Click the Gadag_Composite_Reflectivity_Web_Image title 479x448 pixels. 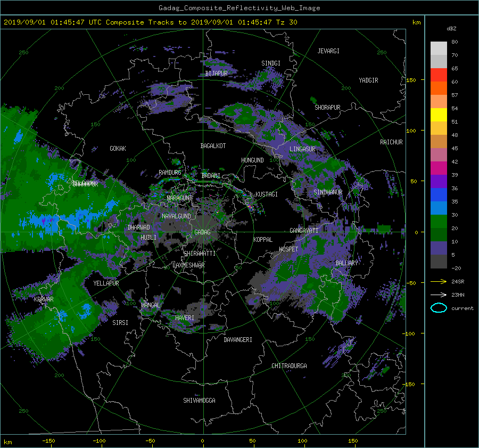[239, 8]
